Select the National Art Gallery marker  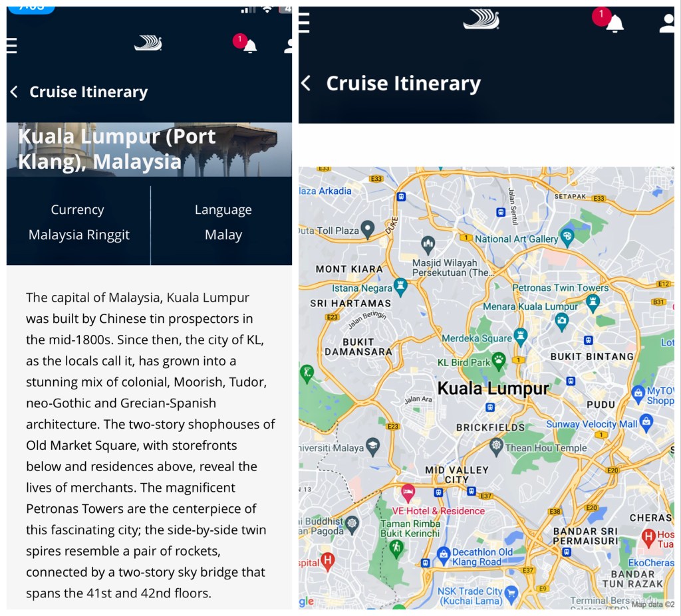567,235
